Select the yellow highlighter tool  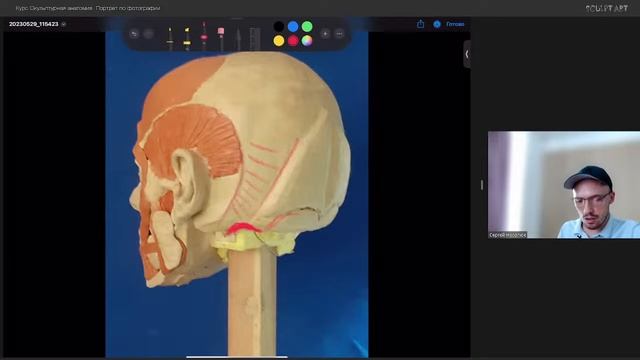187,39
